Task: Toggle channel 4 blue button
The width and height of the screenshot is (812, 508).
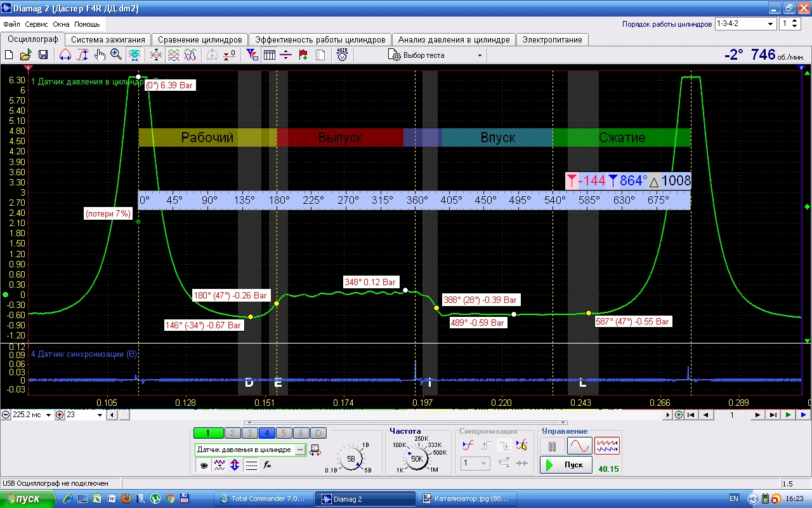Action: pos(267,434)
